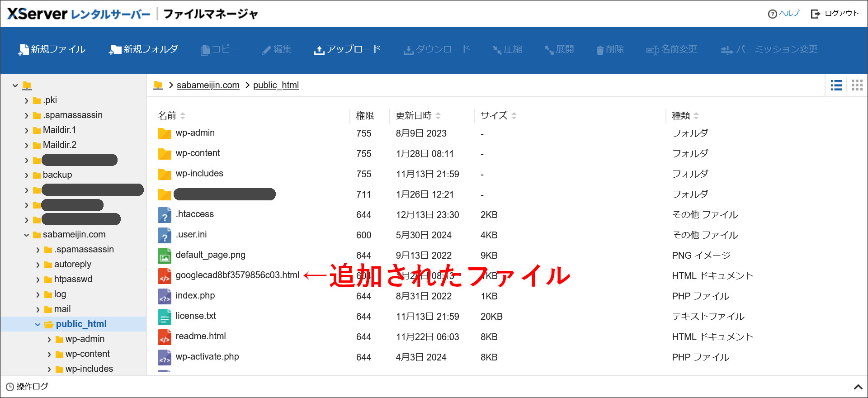868x398 pixels.
Task: Click the readme.html file icon
Action: (x=165, y=337)
